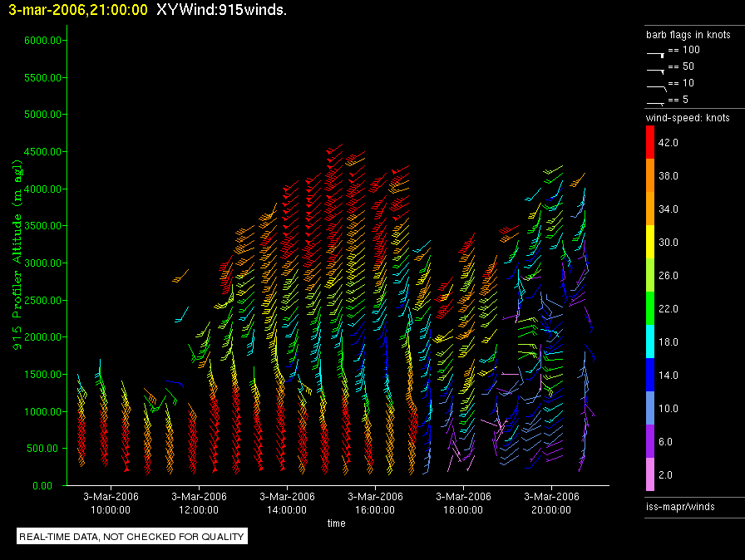Click the 14:00:00 time axis label
The image size is (745, 560).
[287, 510]
